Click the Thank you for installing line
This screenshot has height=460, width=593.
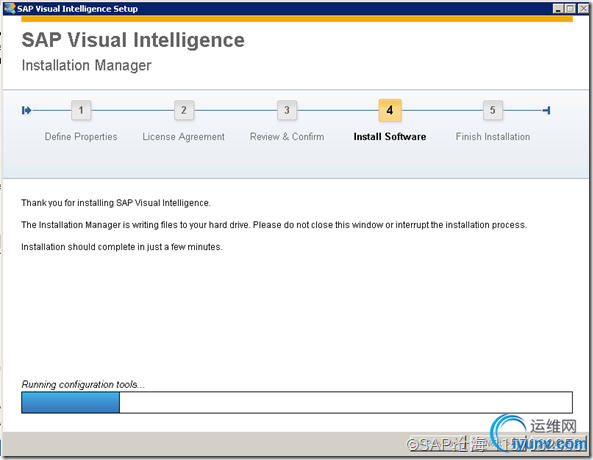pos(116,203)
